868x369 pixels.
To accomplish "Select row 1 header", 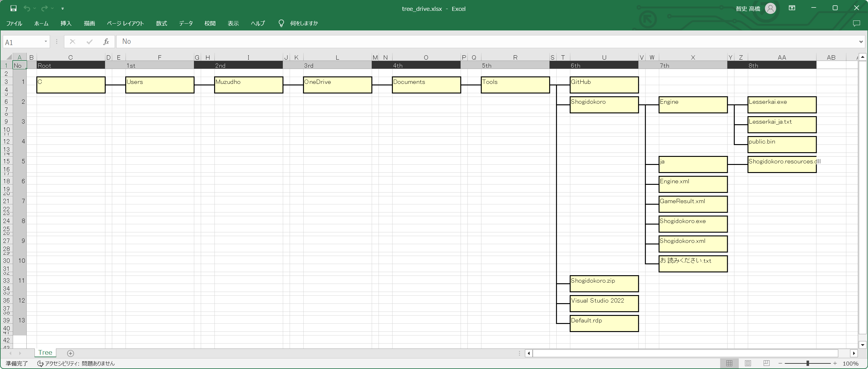I will (x=6, y=65).
